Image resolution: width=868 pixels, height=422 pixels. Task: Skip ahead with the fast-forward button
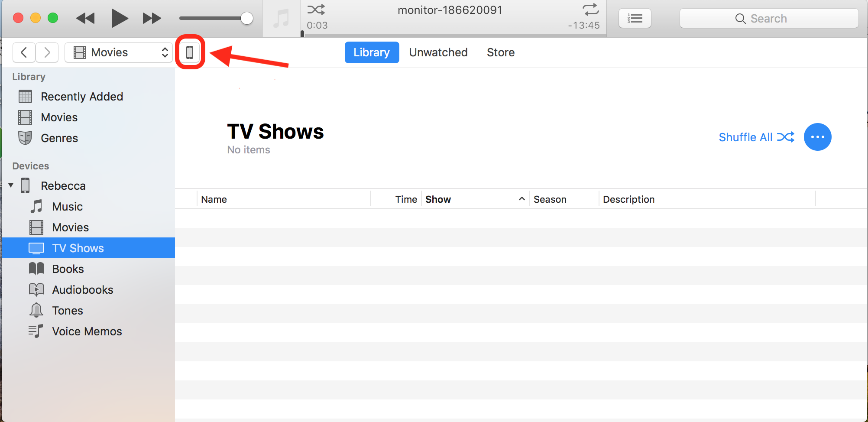coord(152,18)
